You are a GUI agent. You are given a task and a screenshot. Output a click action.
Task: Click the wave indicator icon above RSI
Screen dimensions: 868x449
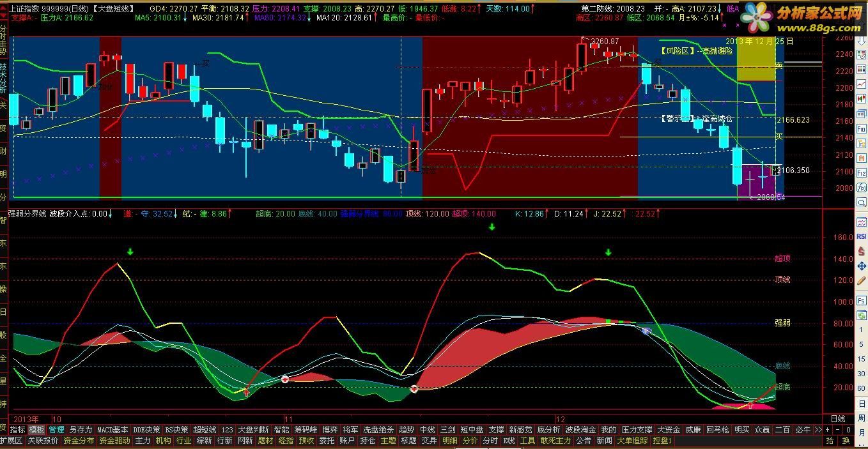tap(861, 222)
